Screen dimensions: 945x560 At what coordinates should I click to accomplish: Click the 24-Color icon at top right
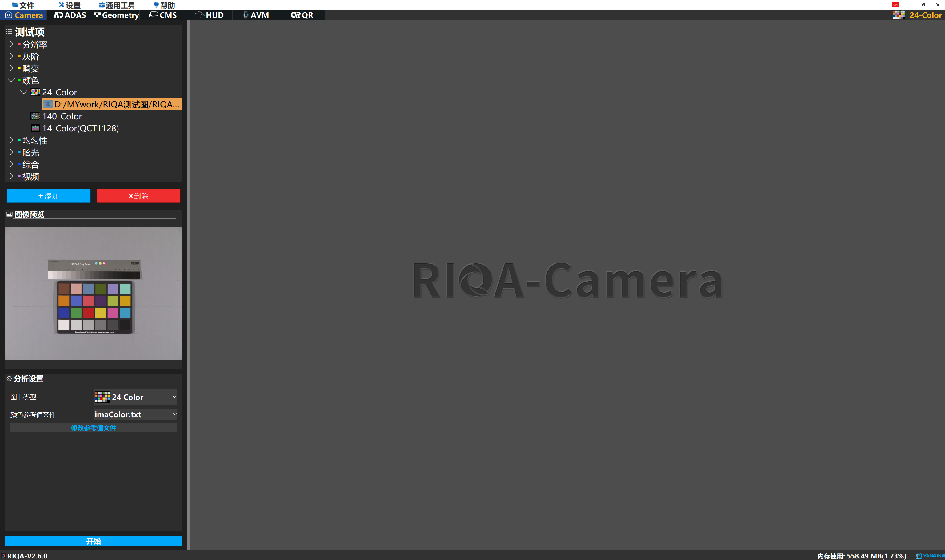coord(898,15)
